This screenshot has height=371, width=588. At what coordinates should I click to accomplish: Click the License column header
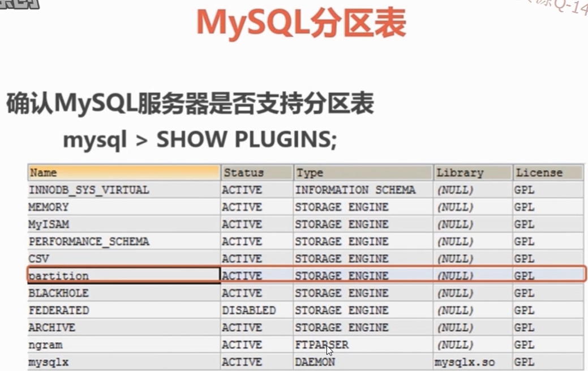pos(548,172)
